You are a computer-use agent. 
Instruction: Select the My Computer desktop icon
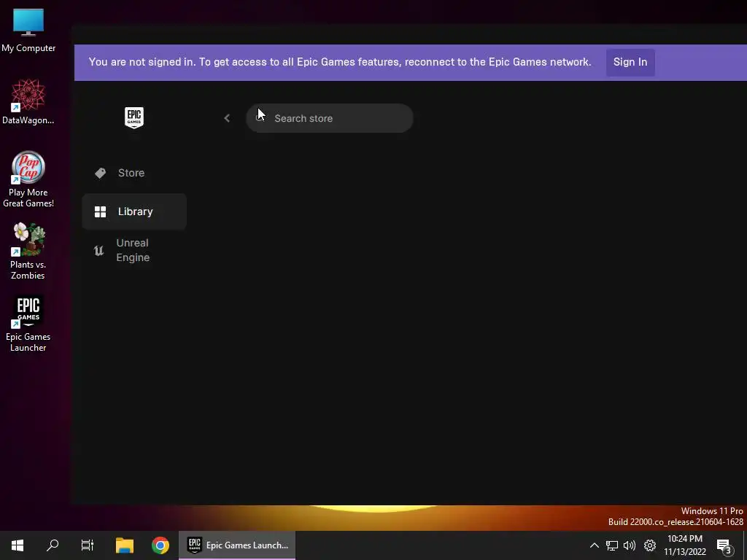[28, 31]
